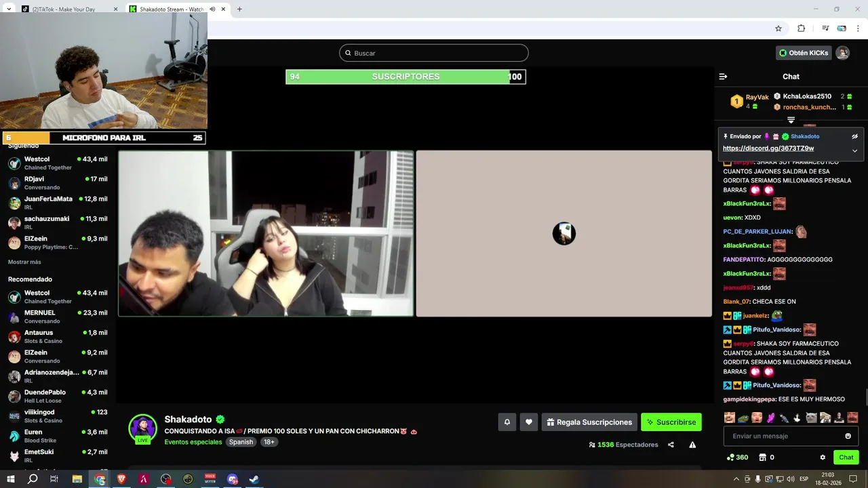The width and height of the screenshot is (868, 488).
Task: Toggle the notification bell for Shakadoto
Action: coord(507,422)
